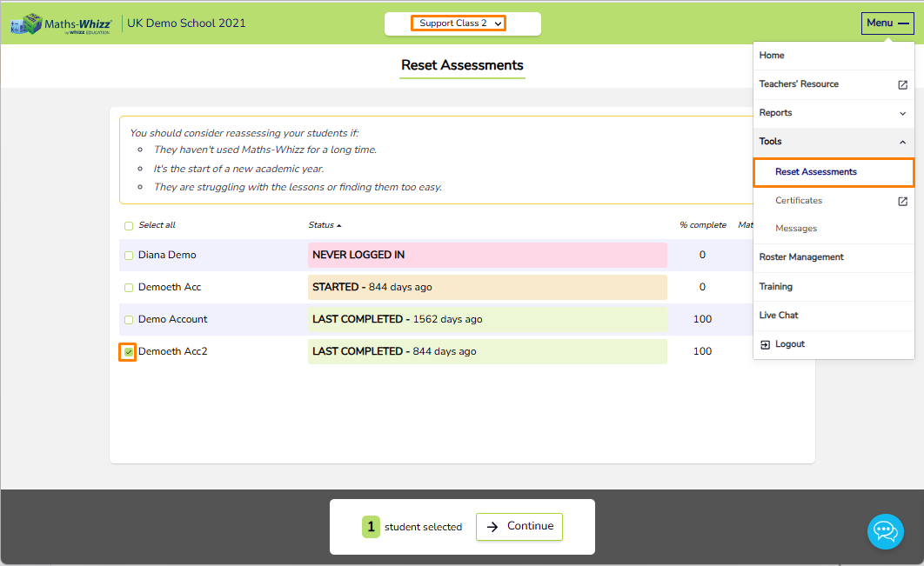Toggle the Select all checkbox
The width and height of the screenshot is (924, 566).
[x=129, y=225]
